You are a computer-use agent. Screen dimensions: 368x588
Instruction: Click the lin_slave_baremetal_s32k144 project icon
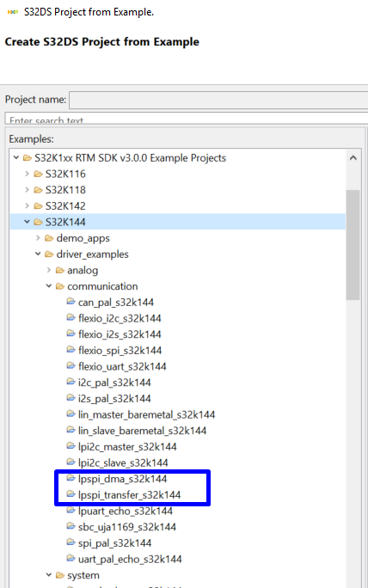[x=71, y=430]
